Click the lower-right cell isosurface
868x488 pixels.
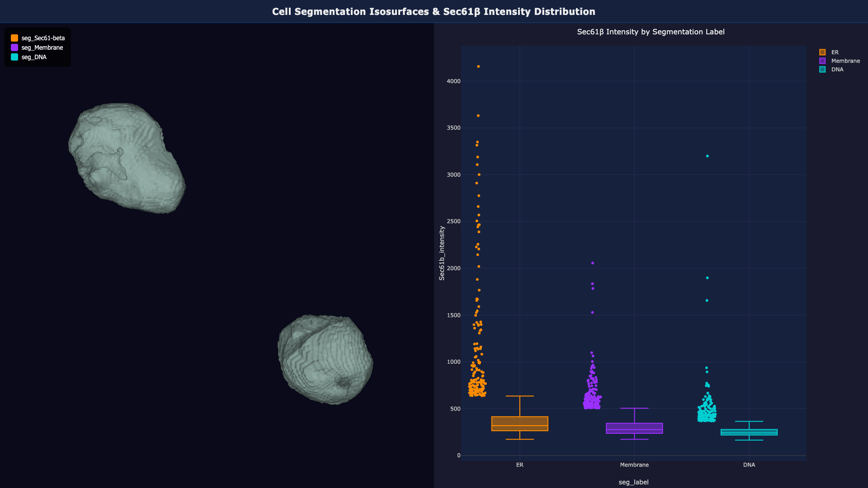click(x=325, y=359)
